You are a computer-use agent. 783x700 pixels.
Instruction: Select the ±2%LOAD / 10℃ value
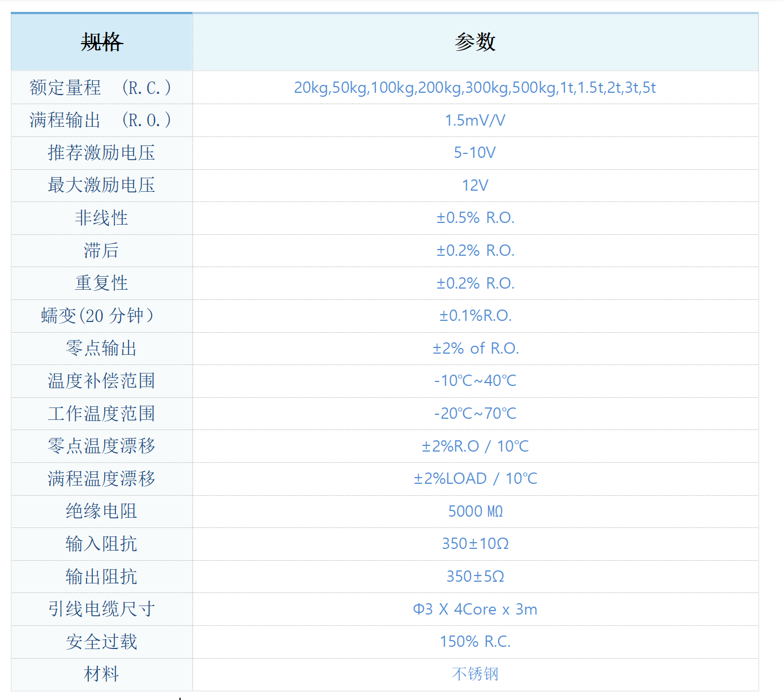tap(475, 479)
